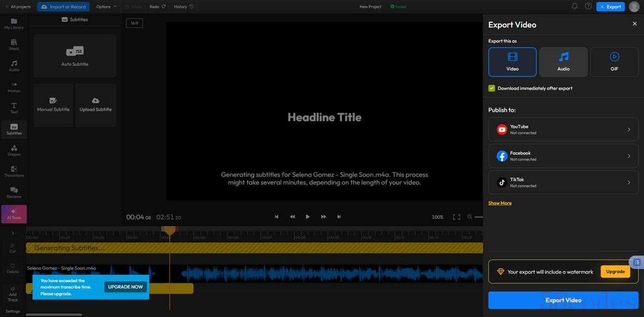Click the notifications bell icon
This screenshot has height=317, width=644.
575,6
